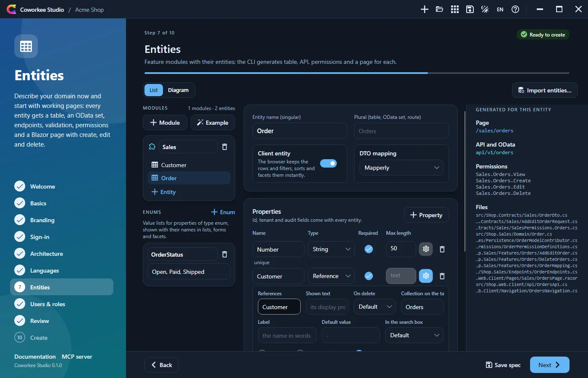Screen dimensions: 588x378
Task: Delete the Sales module with trash icon
Action: coord(225,147)
